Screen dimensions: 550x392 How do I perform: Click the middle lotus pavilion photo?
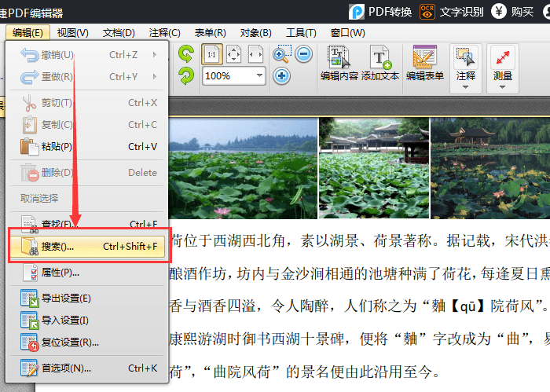coord(374,168)
